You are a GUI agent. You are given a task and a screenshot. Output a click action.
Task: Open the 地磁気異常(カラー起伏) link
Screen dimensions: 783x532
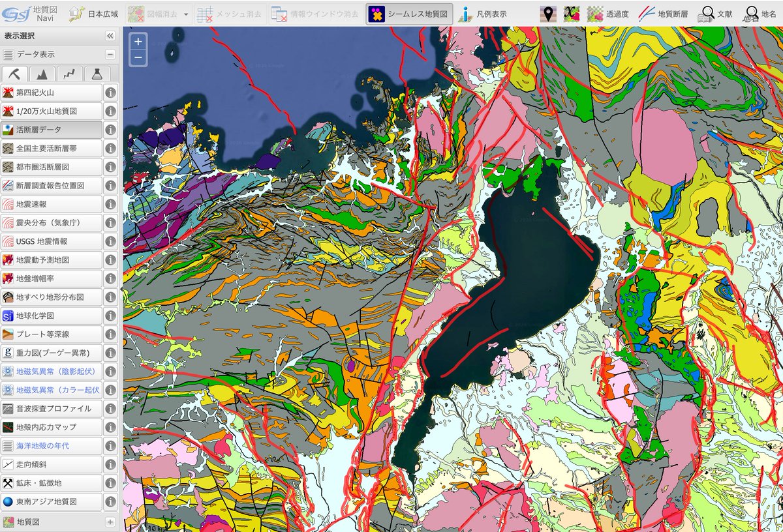click(52, 390)
